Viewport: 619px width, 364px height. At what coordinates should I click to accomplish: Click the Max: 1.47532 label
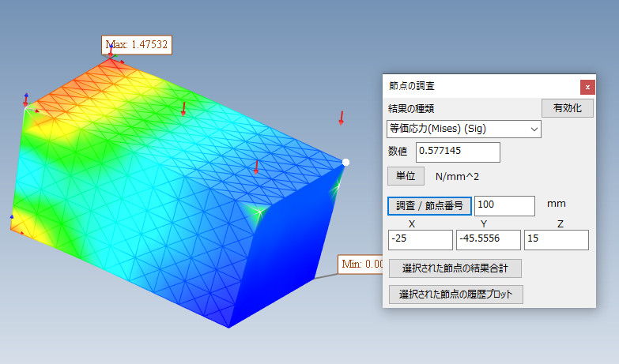[x=137, y=44]
